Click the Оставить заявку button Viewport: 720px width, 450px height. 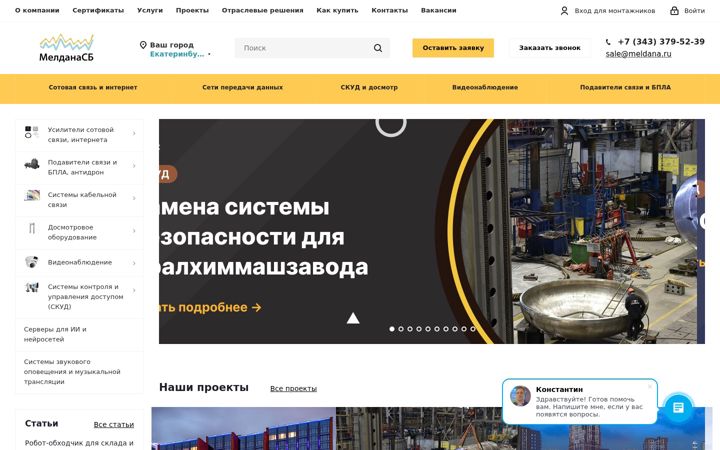point(453,48)
